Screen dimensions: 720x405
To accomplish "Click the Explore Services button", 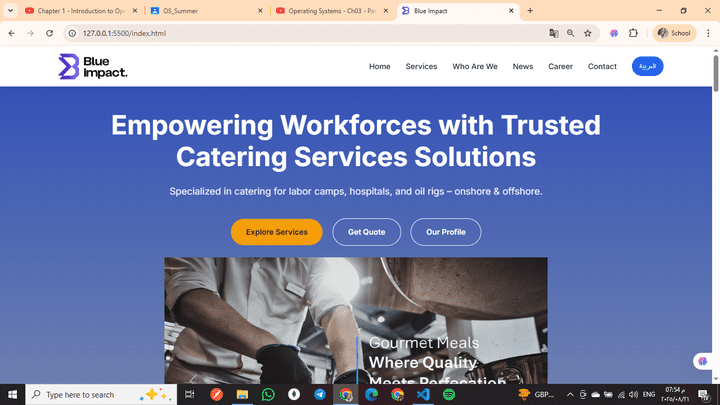I will point(276,232).
